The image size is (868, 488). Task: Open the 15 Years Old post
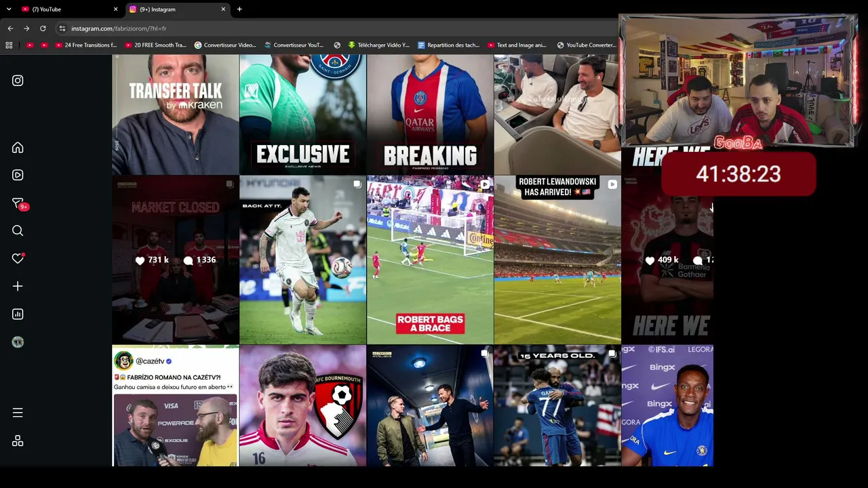(557, 406)
